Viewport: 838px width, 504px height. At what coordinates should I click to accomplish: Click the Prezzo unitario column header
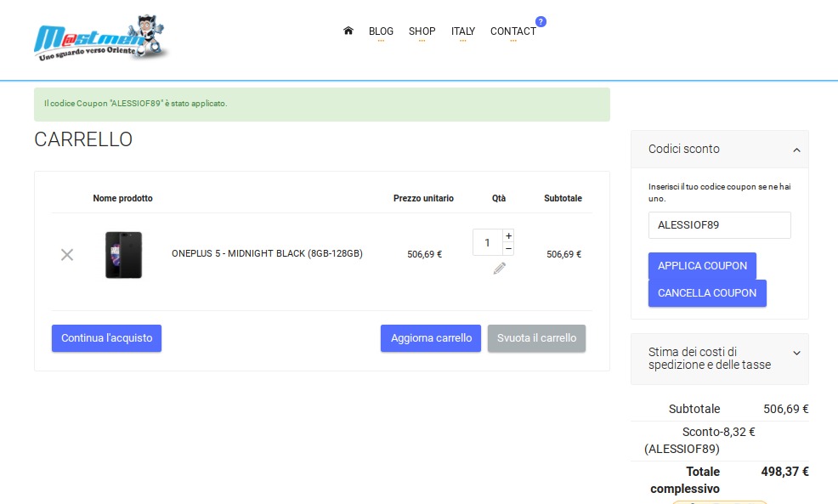(423, 198)
